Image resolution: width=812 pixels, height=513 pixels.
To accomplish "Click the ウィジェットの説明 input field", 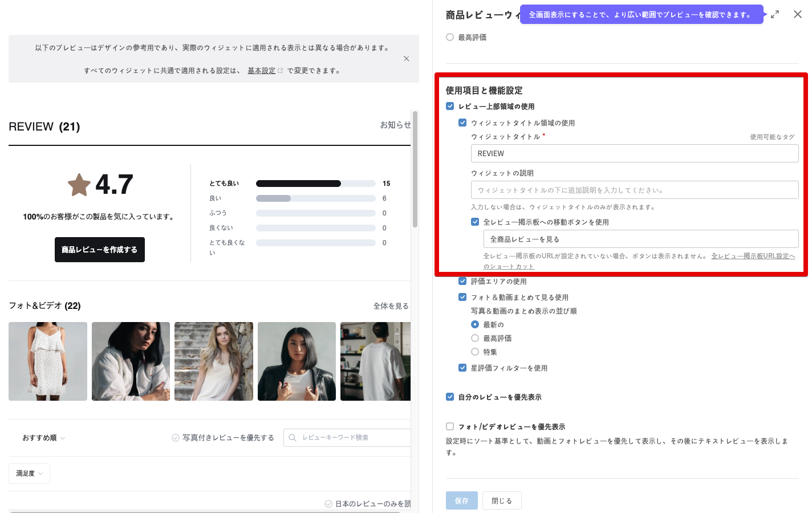I will point(634,190).
